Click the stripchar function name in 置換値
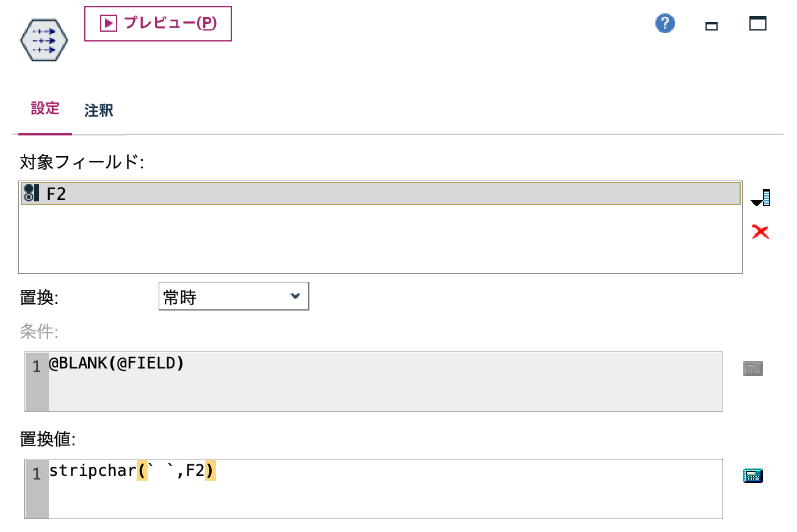The image size is (797, 532). coord(92,472)
